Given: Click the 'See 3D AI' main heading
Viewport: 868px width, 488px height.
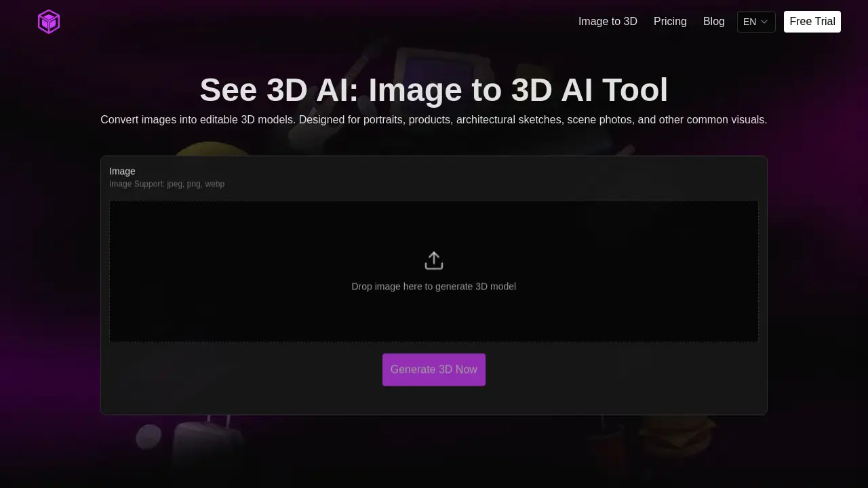Looking at the screenshot, I should tap(434, 89).
